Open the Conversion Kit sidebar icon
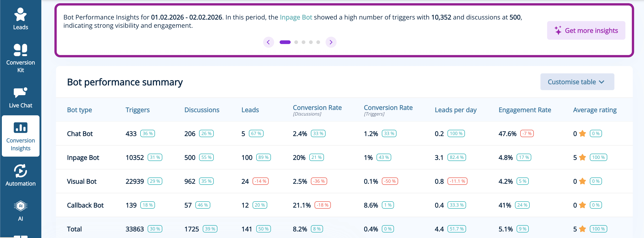The width and height of the screenshot is (644, 238). (x=20, y=58)
